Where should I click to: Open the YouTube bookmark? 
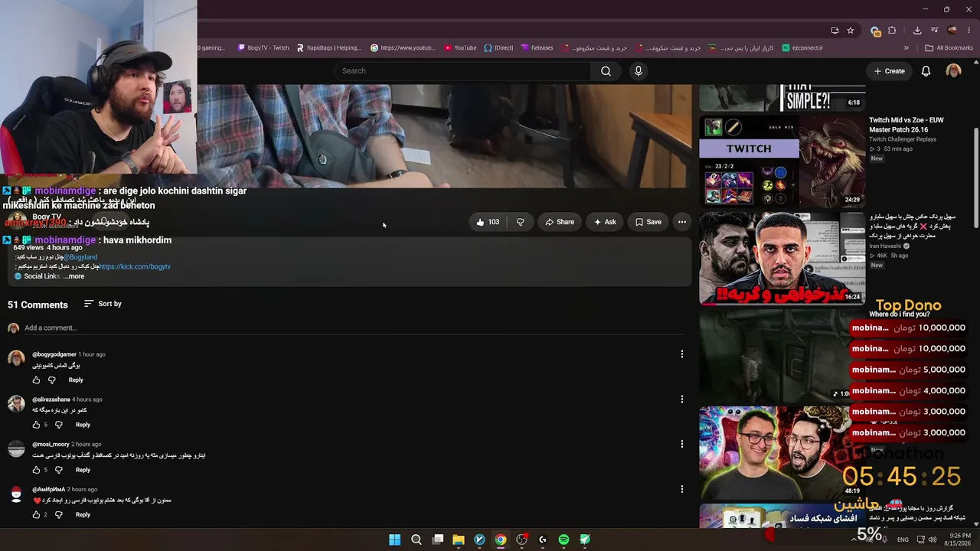coord(460,47)
